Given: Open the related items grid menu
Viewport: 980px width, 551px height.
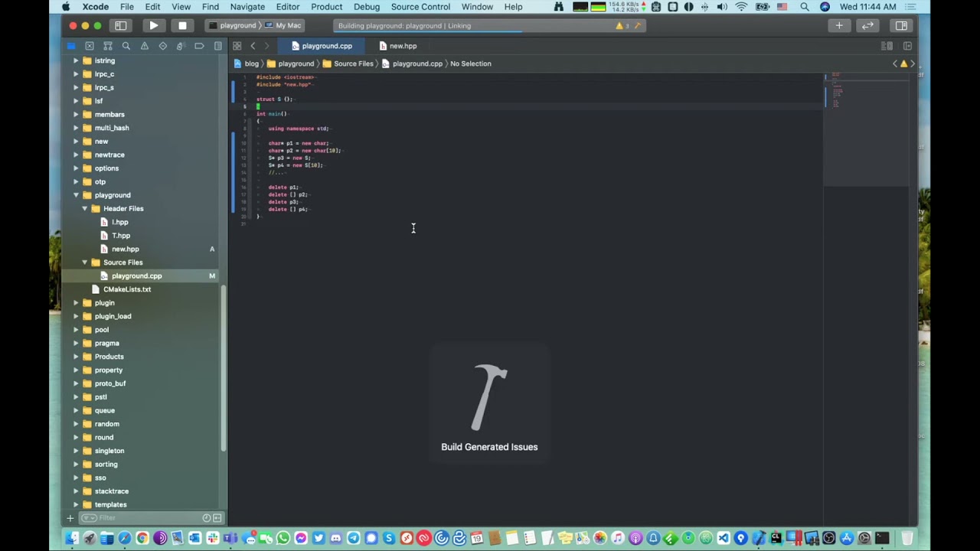Looking at the screenshot, I should [x=237, y=46].
